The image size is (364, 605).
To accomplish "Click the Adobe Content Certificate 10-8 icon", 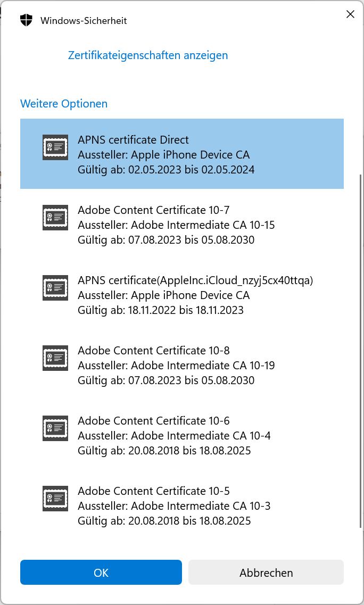I will pyautogui.click(x=55, y=358).
